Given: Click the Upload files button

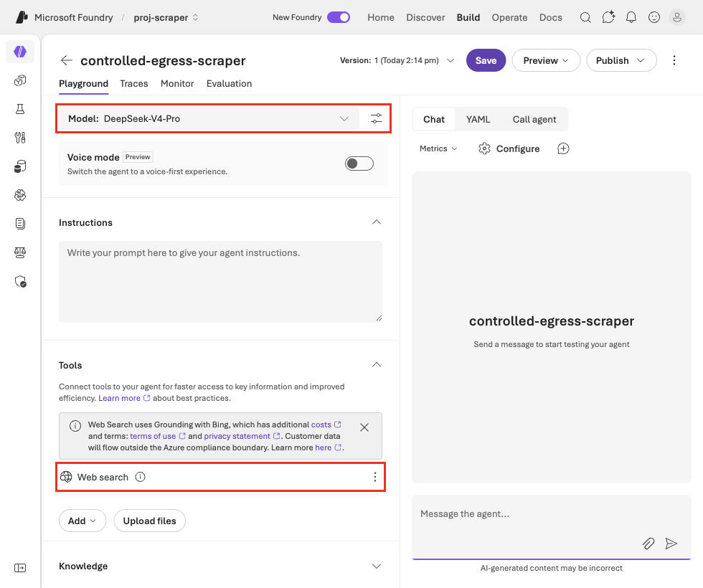Looking at the screenshot, I should (150, 521).
